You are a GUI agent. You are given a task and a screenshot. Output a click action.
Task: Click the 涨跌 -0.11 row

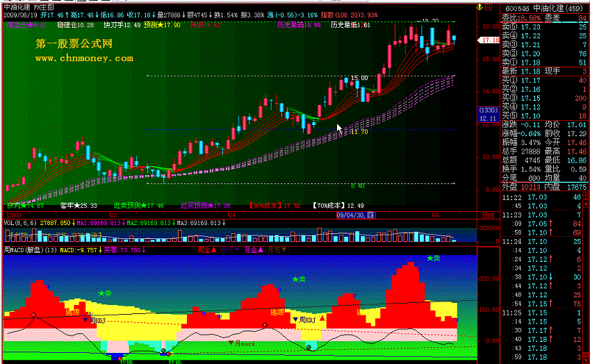(521, 124)
